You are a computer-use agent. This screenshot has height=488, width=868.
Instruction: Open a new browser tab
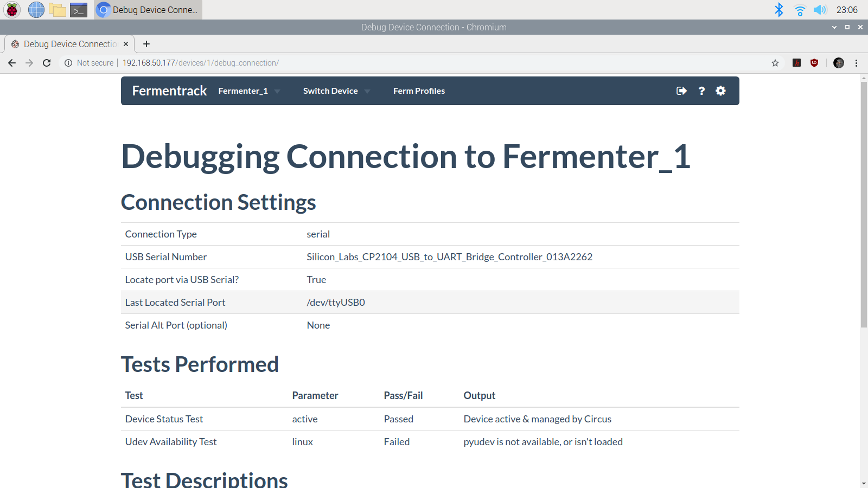click(x=146, y=44)
